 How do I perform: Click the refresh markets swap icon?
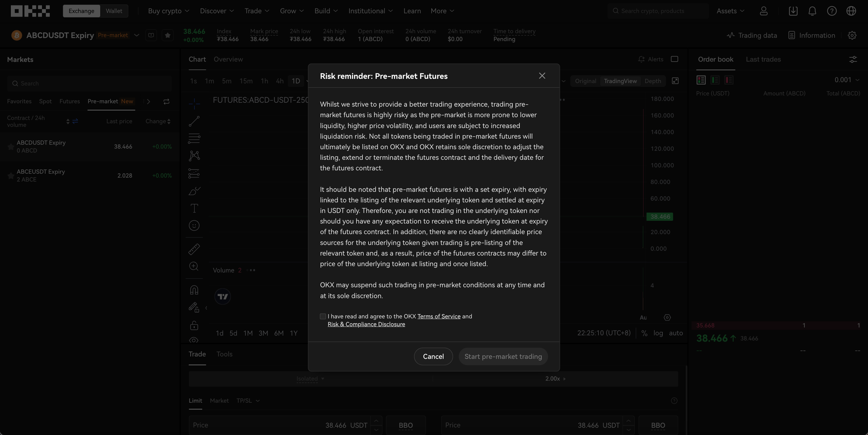(x=167, y=101)
